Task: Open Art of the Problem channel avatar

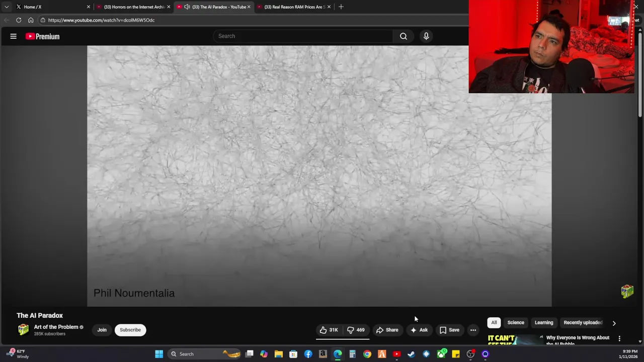Action: point(23,330)
